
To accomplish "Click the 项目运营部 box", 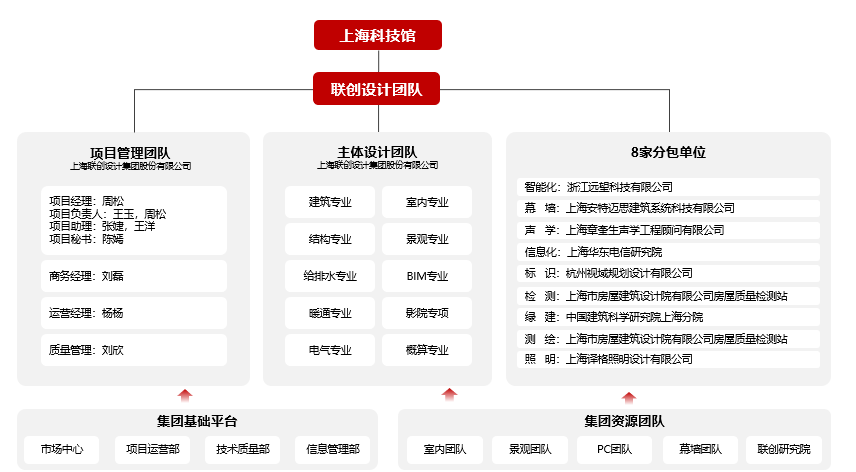I will (152, 450).
